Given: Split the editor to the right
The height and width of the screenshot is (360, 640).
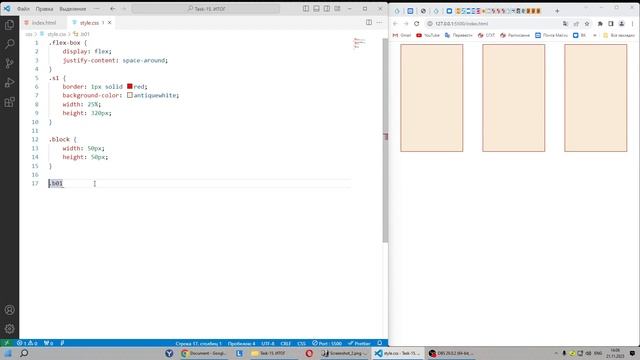Looking at the screenshot, I should [x=369, y=22].
